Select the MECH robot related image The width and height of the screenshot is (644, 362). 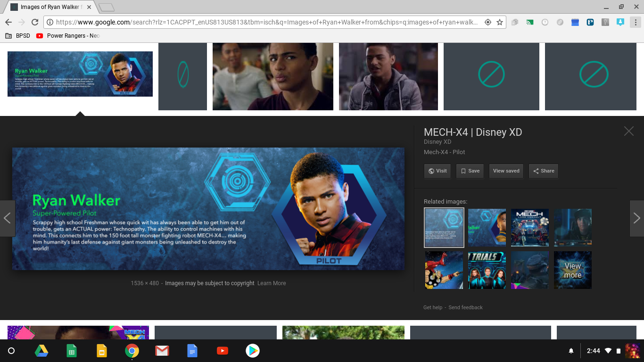click(530, 228)
